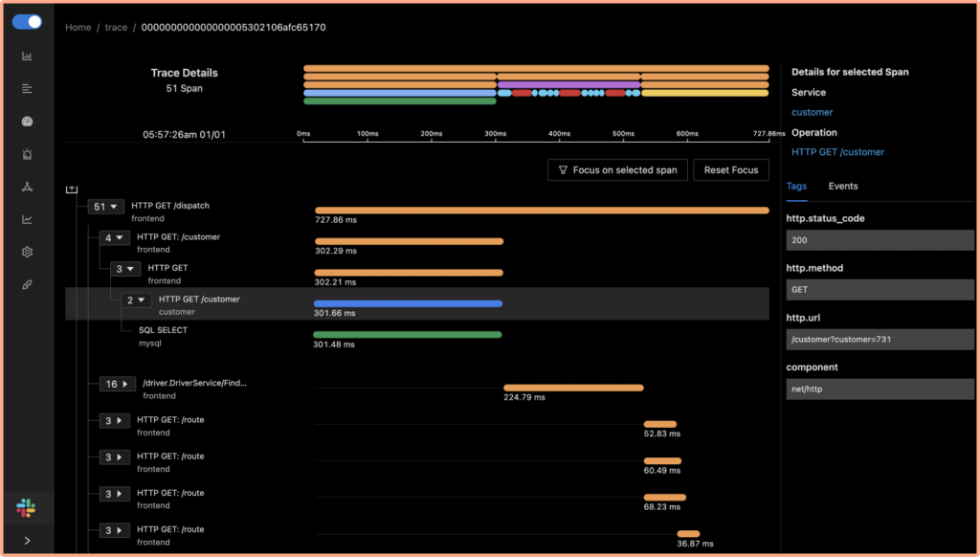The image size is (980, 557).
Task: Switch to the Events tab
Action: pyautogui.click(x=843, y=186)
